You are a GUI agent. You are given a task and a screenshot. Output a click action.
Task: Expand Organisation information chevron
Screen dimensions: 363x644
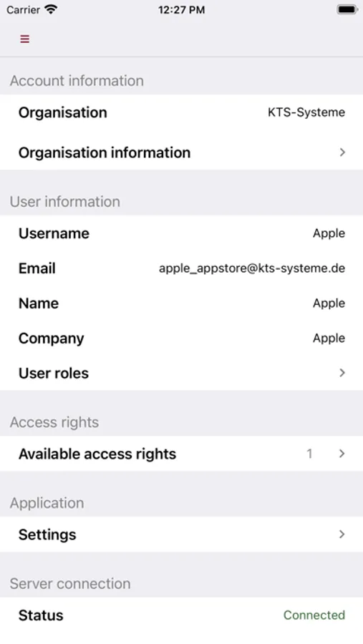pos(342,152)
